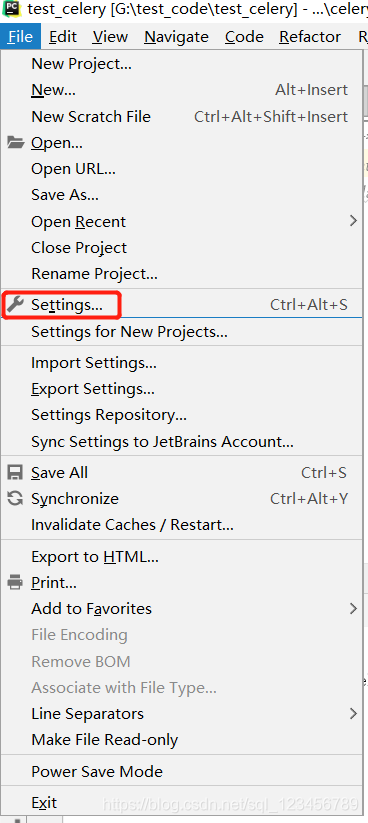
Task: Select Close Project entry
Action: point(182,247)
